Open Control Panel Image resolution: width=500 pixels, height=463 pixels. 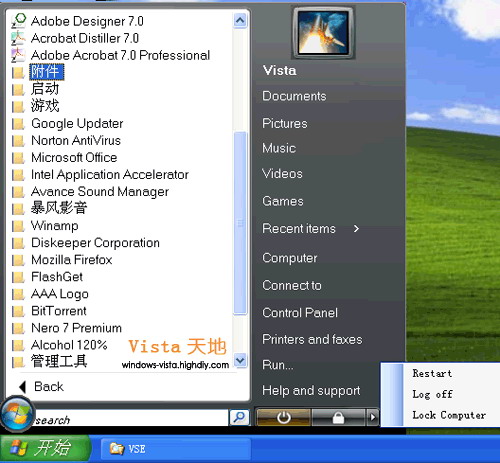[300, 313]
